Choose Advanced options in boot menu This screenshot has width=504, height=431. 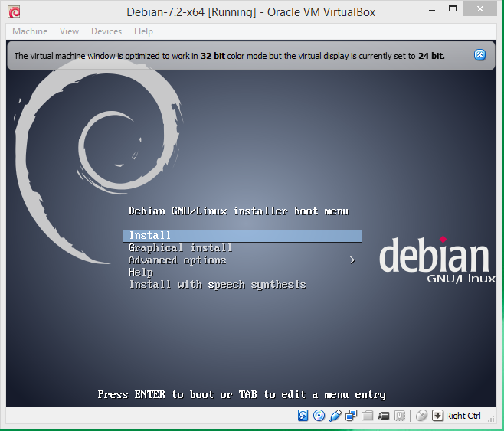coord(178,260)
